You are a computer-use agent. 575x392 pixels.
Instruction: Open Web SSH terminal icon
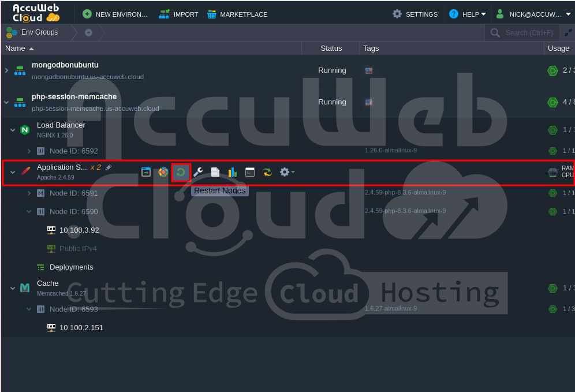[x=250, y=172]
